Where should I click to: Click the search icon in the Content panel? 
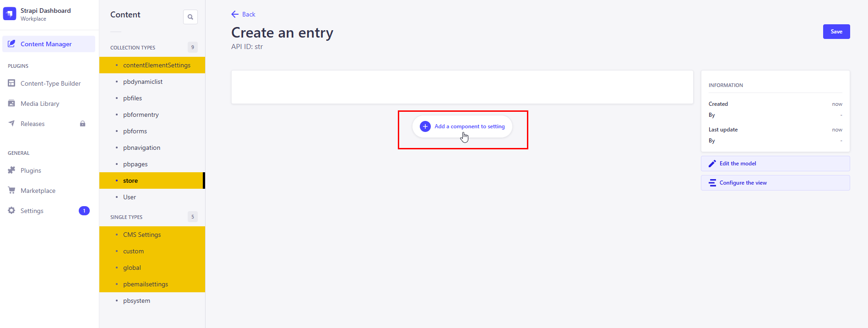(190, 16)
